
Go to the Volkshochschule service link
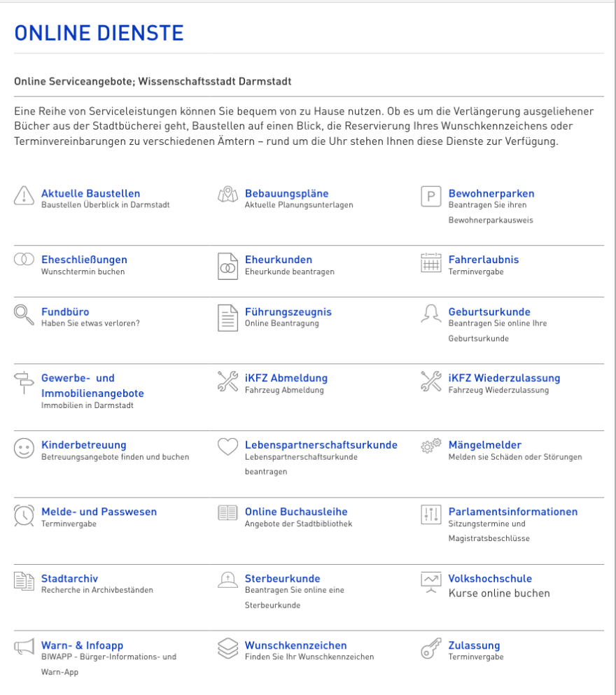point(490,579)
